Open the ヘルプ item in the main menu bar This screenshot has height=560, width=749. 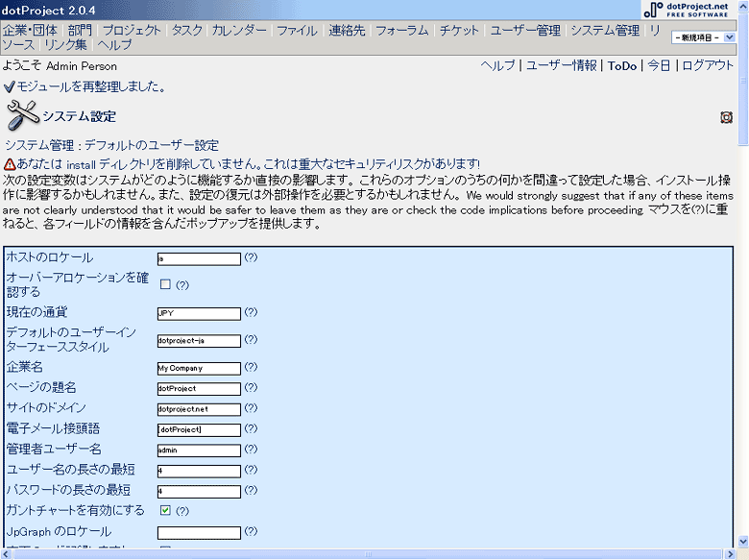[x=114, y=45]
